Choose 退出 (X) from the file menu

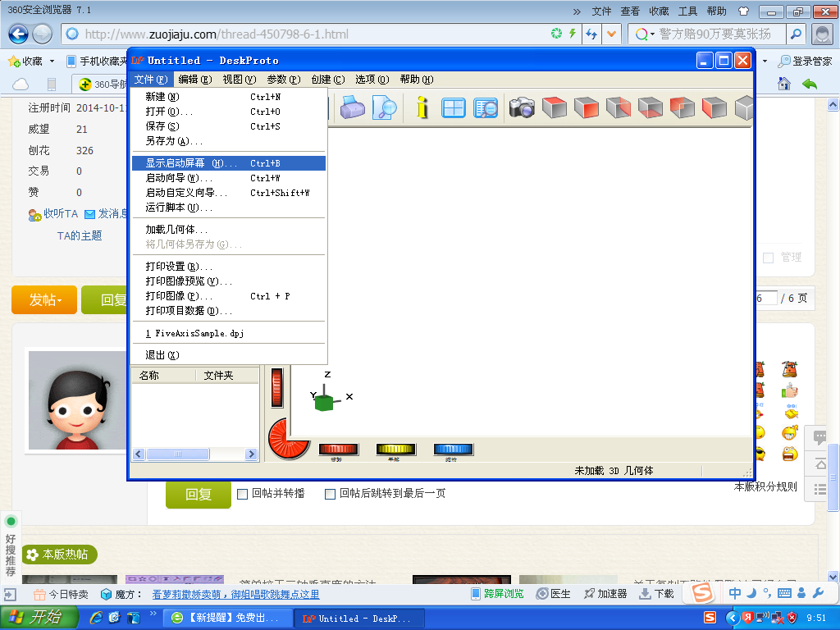click(x=228, y=355)
